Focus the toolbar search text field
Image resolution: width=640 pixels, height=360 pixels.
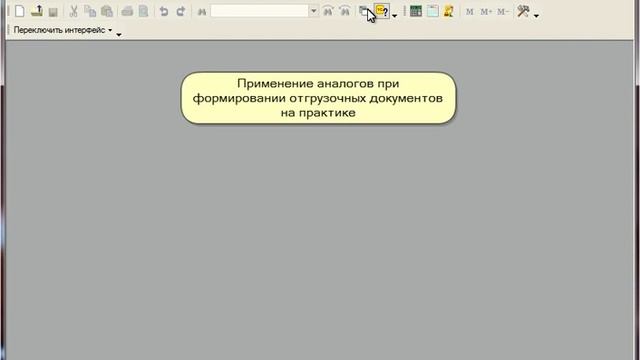(x=260, y=11)
